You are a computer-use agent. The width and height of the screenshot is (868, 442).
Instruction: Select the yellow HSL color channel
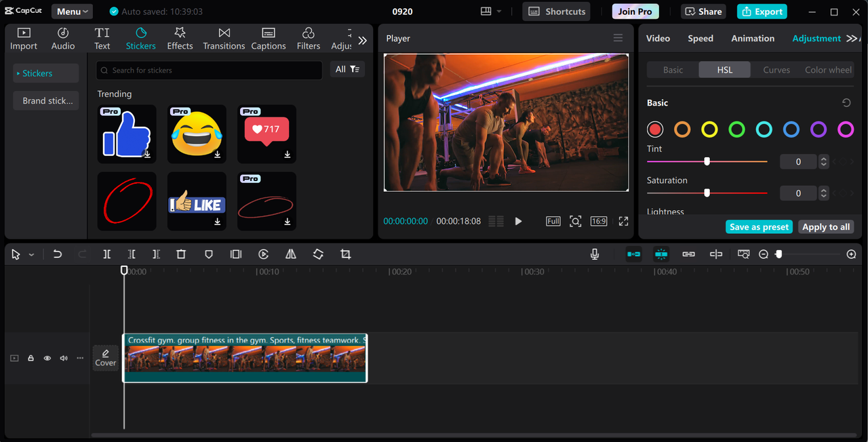point(709,129)
